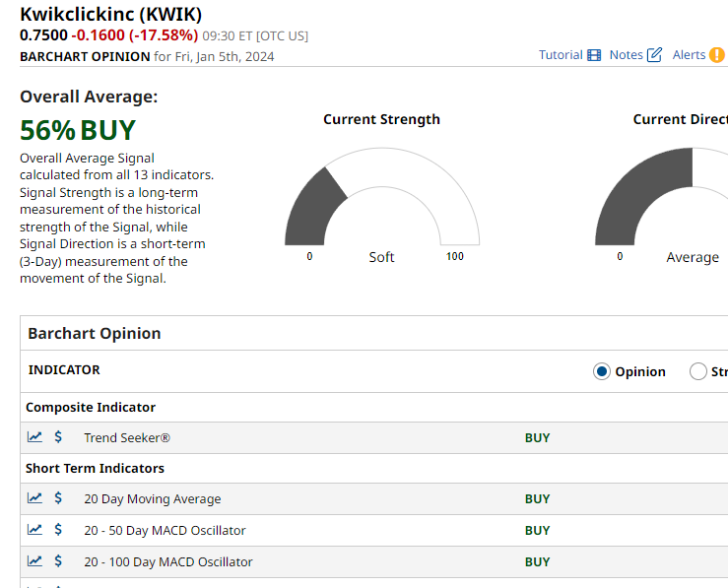Click dollar icon for 20 - 50 Day MACD
The height and width of the screenshot is (588, 728).
58,530
